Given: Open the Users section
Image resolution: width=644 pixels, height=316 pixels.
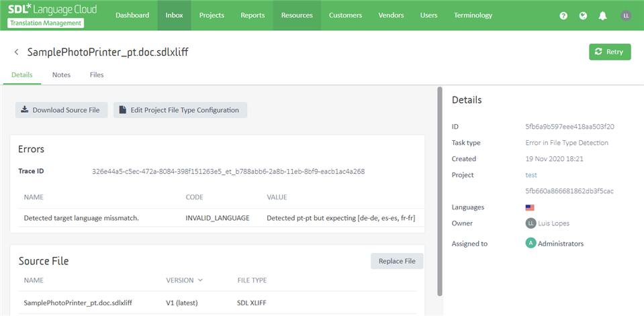Looking at the screenshot, I should 429,15.
